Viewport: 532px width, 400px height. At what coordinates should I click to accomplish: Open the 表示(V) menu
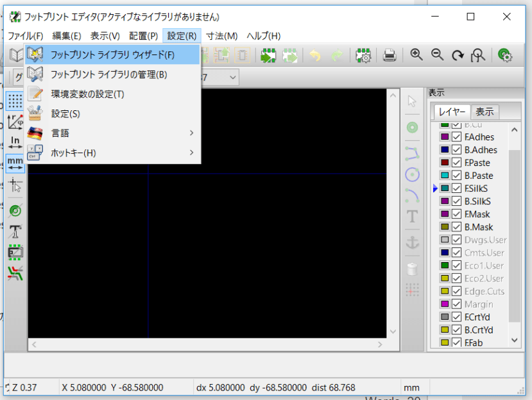pyautogui.click(x=105, y=36)
